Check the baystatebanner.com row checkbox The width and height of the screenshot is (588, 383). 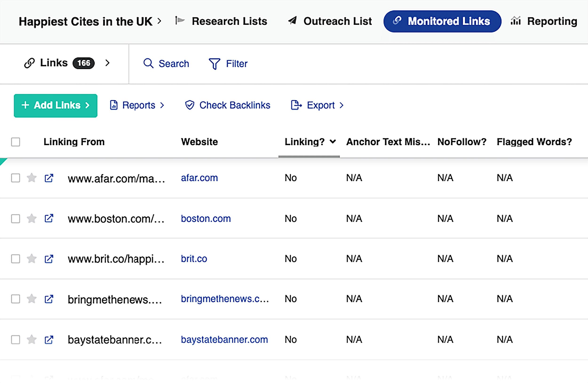[15, 340]
